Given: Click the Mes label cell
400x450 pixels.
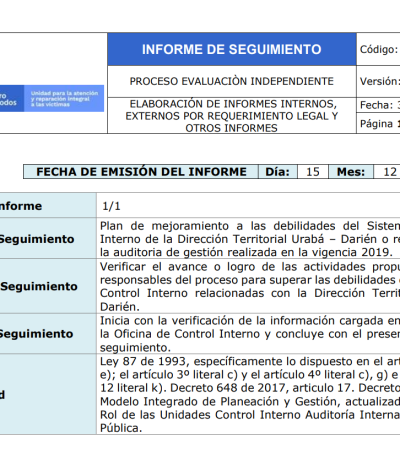Looking at the screenshot, I should 351,172.
